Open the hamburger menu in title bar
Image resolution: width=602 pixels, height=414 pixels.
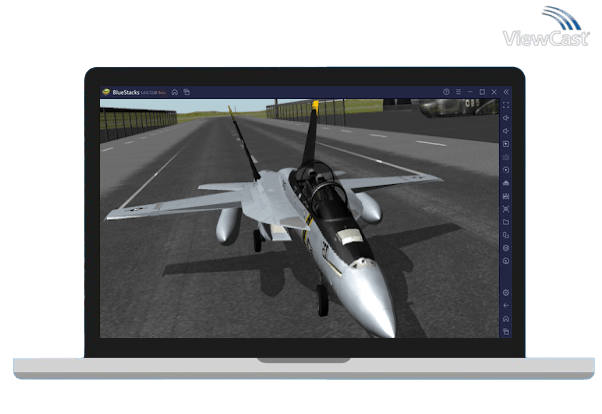pos(458,92)
